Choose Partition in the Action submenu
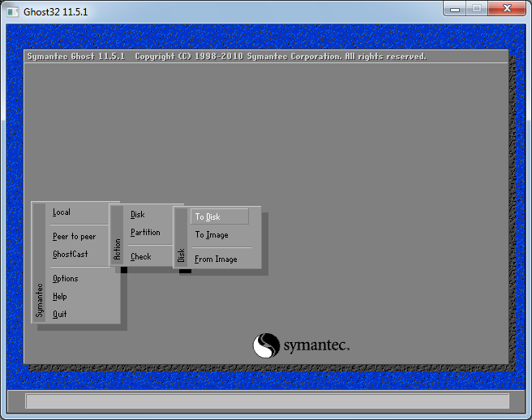Viewport: 532px width, 420px height. (145, 233)
